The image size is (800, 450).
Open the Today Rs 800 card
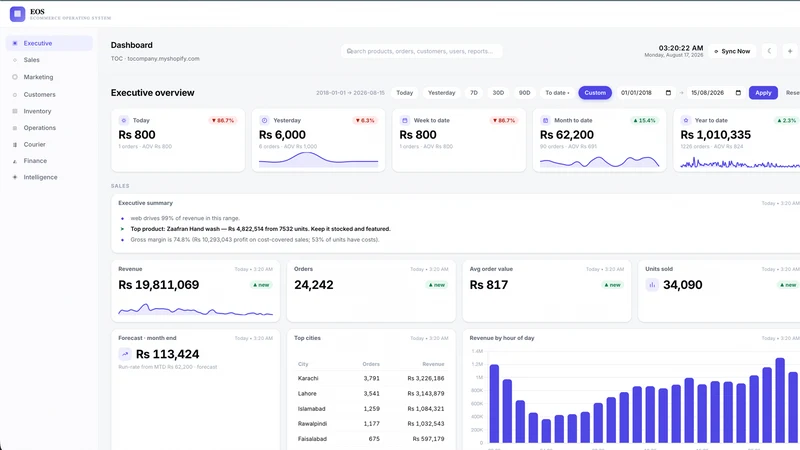[x=178, y=140]
